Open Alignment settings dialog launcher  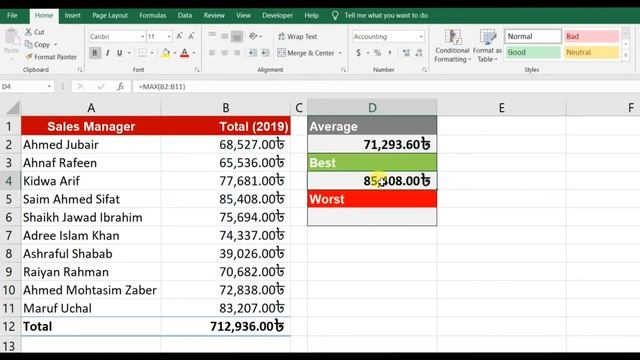343,70
